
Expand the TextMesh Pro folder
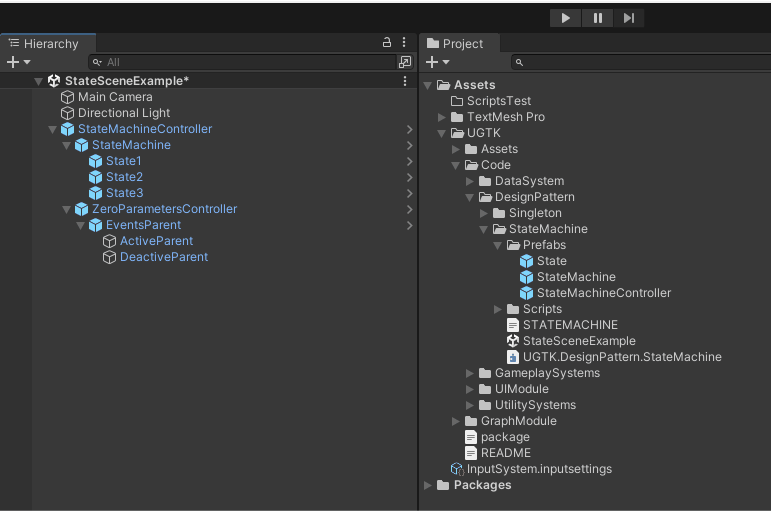tap(442, 117)
